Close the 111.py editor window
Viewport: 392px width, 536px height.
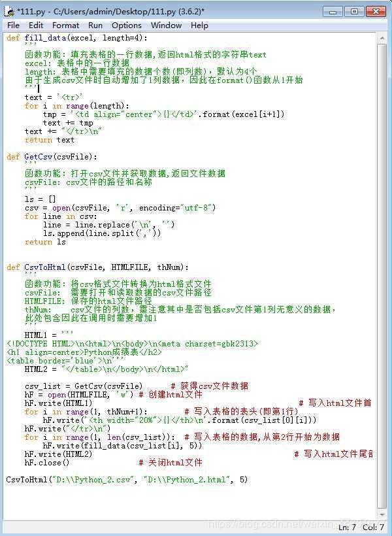(376, 12)
